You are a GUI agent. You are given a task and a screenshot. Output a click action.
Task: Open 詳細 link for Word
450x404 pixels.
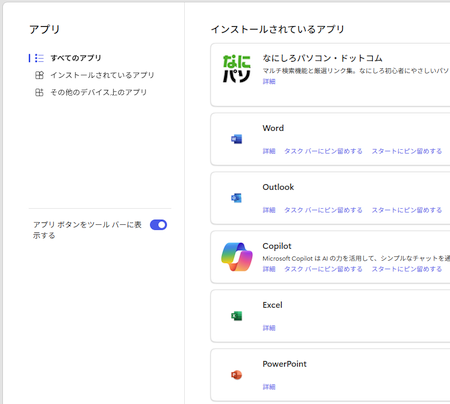269,151
